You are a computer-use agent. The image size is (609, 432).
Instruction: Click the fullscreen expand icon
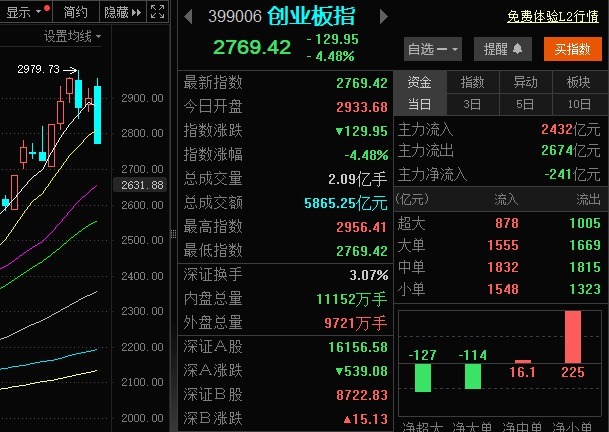pyautogui.click(x=158, y=12)
